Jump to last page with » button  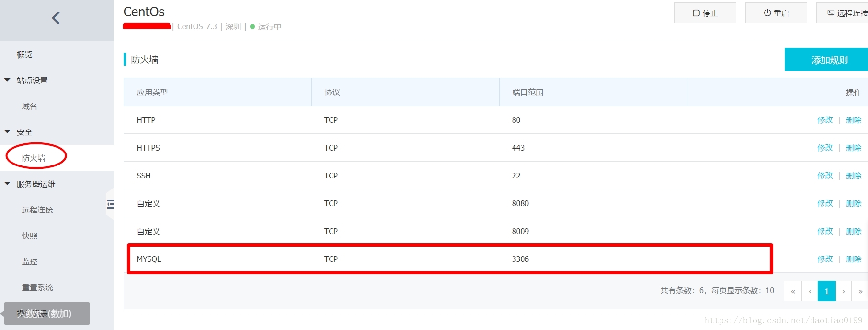(x=860, y=291)
